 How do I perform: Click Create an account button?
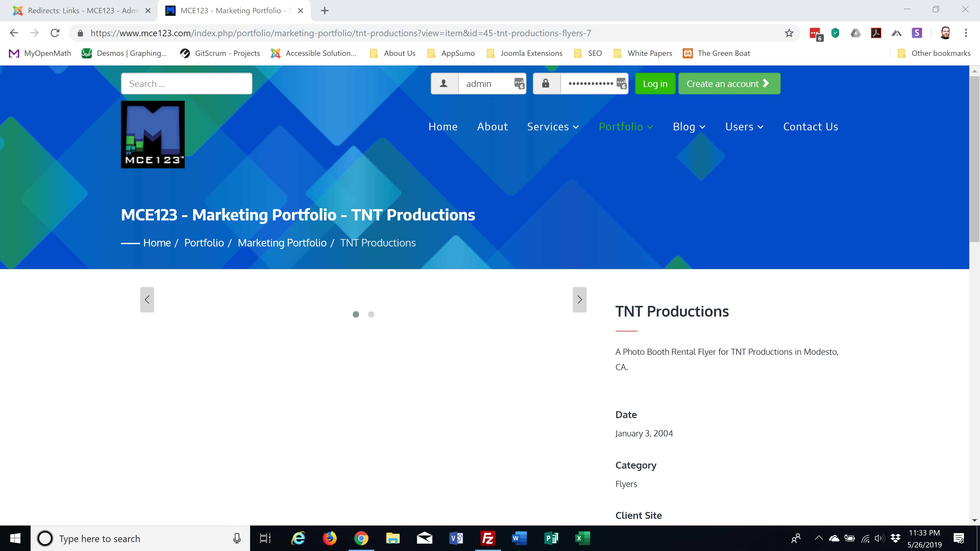pyautogui.click(x=729, y=84)
